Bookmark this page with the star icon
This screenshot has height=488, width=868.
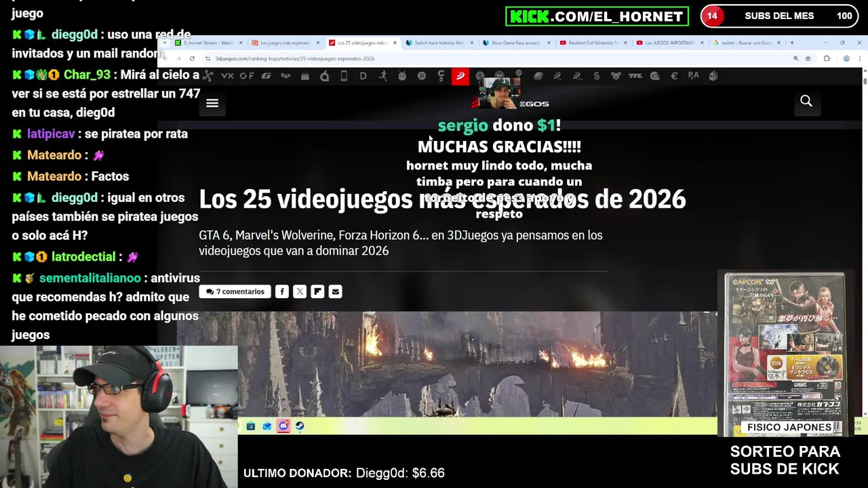808,58
